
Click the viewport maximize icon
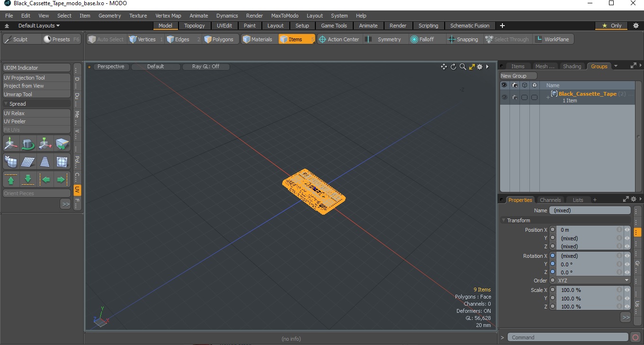[x=472, y=67]
